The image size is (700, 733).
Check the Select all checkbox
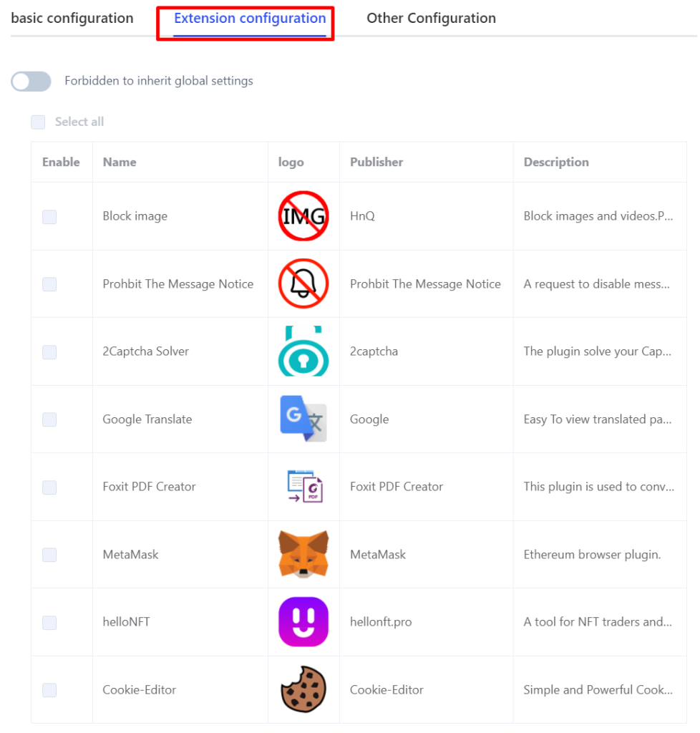click(x=38, y=122)
